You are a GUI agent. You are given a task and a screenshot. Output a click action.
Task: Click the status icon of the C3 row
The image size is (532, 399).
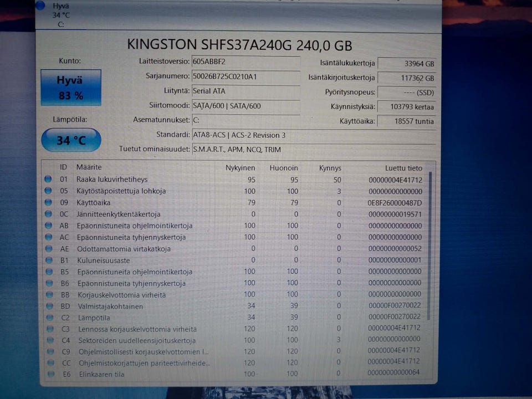[x=50, y=329]
